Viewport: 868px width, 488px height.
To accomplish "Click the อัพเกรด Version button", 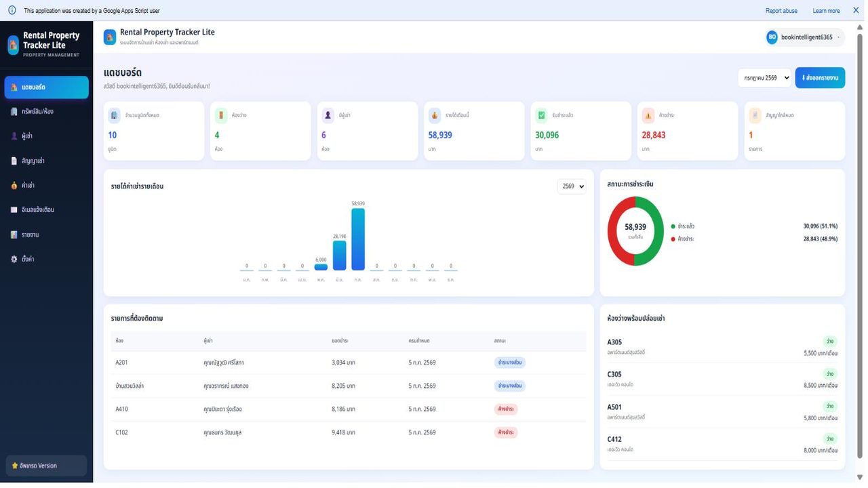I will click(46, 466).
